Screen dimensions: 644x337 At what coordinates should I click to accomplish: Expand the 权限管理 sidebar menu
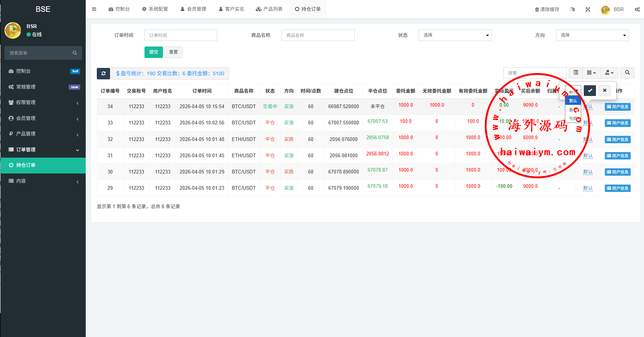pos(43,103)
